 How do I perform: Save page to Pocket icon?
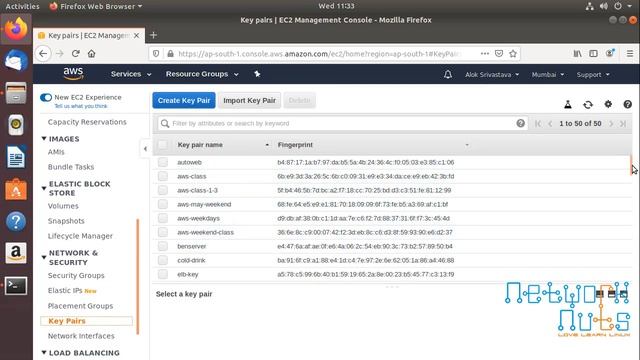pyautogui.click(x=499, y=53)
